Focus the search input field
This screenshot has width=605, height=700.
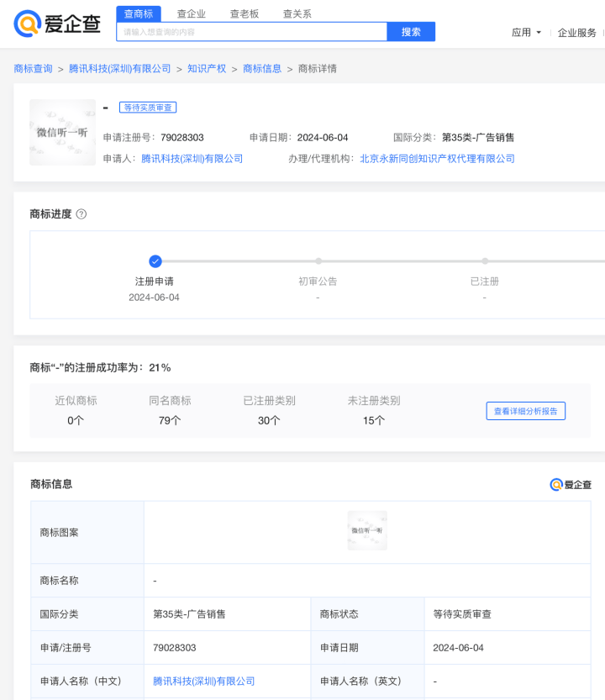tap(252, 32)
